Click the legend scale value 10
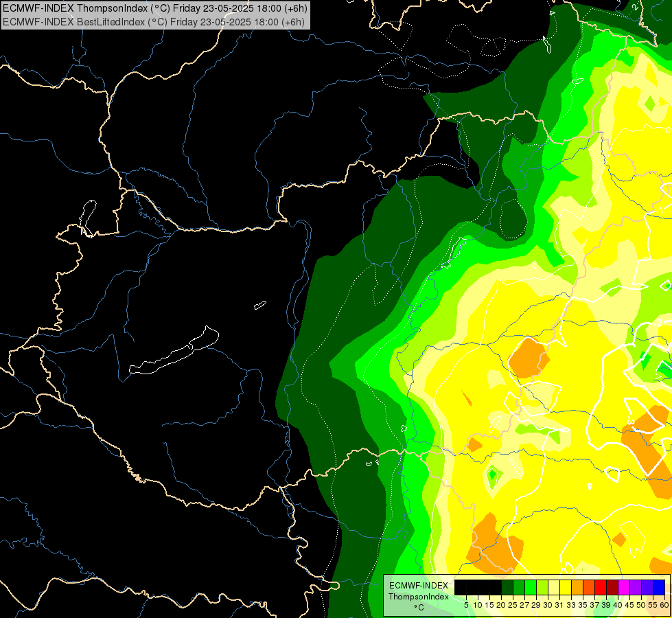The width and height of the screenshot is (672, 618). point(478,605)
